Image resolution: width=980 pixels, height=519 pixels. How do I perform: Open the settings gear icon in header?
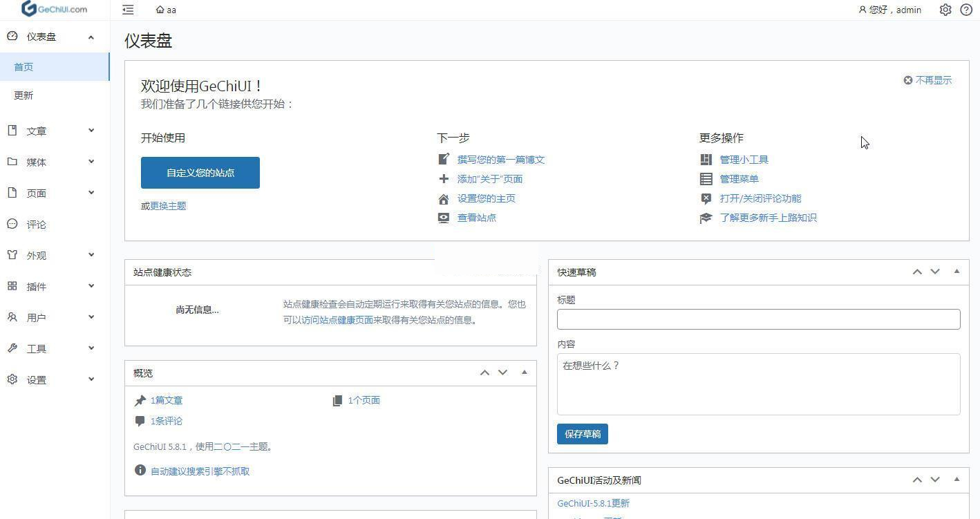pos(945,10)
